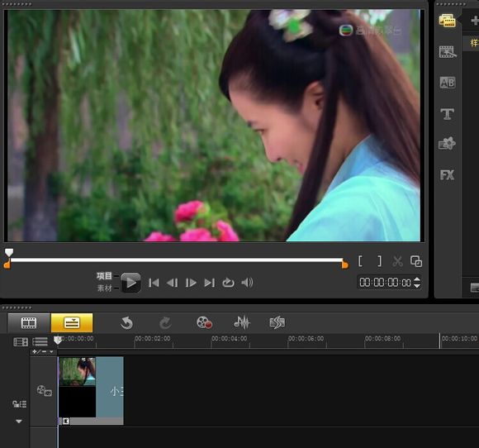Switch to Project (项目) playback mode
The width and height of the screenshot is (479, 448).
pyautogui.click(x=105, y=276)
